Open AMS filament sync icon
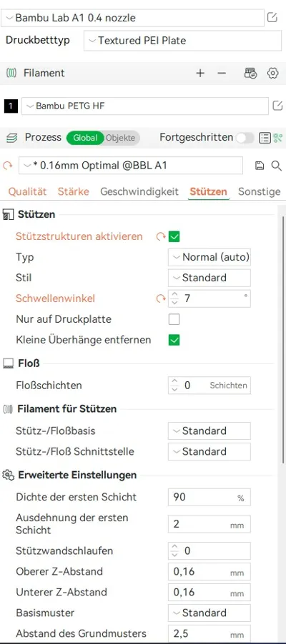 tap(251, 73)
